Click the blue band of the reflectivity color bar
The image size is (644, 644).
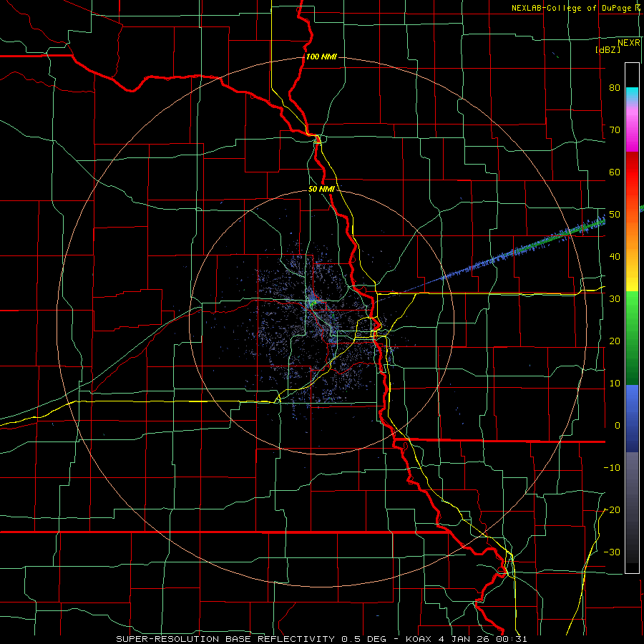pos(632,418)
